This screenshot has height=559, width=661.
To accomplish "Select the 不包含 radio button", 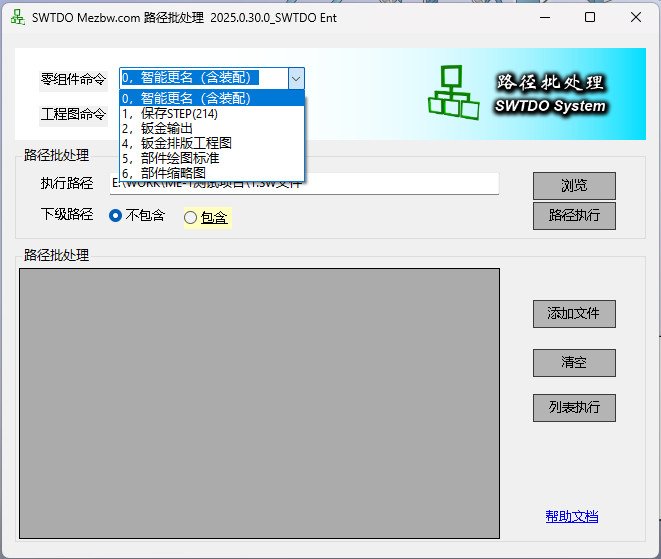I will pyautogui.click(x=116, y=216).
